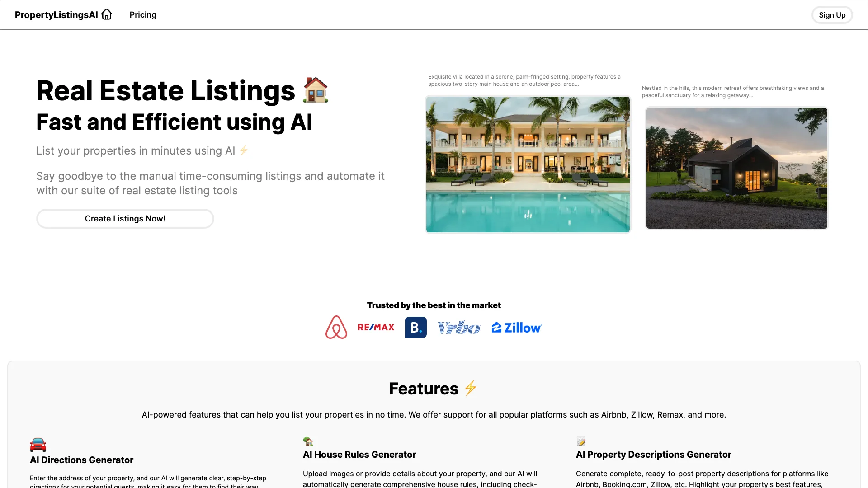Click the AI Property Descriptions Generator icon
The height and width of the screenshot is (488, 868).
click(581, 441)
